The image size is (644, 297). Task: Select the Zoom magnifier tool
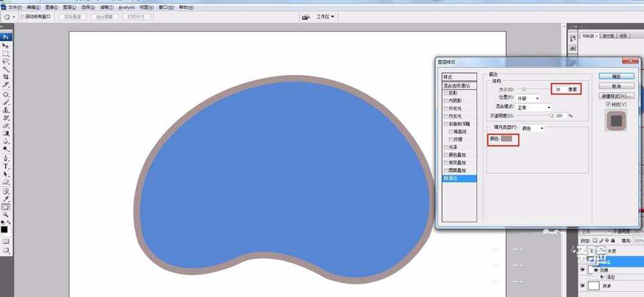tap(6, 215)
